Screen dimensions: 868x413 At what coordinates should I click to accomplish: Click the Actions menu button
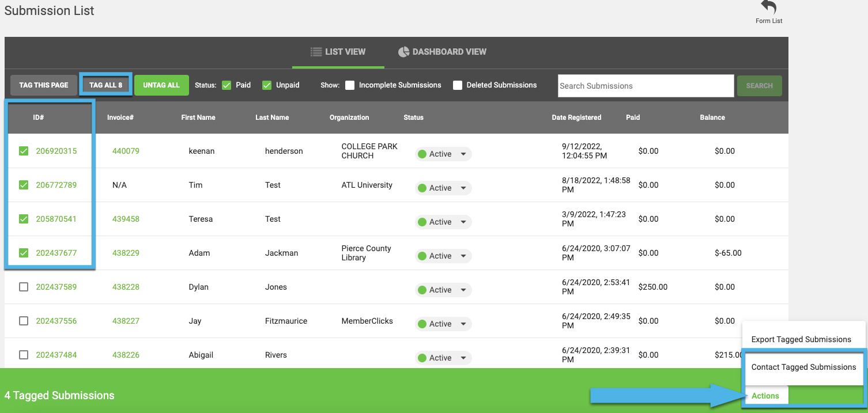tap(765, 396)
